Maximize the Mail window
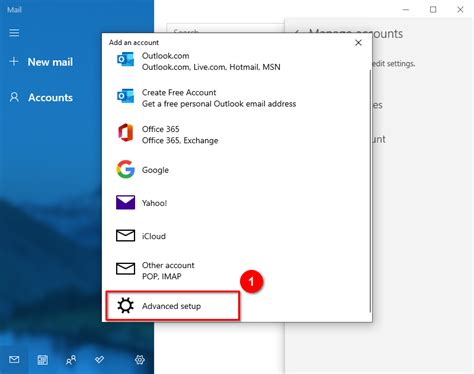474x374 pixels. (x=433, y=10)
